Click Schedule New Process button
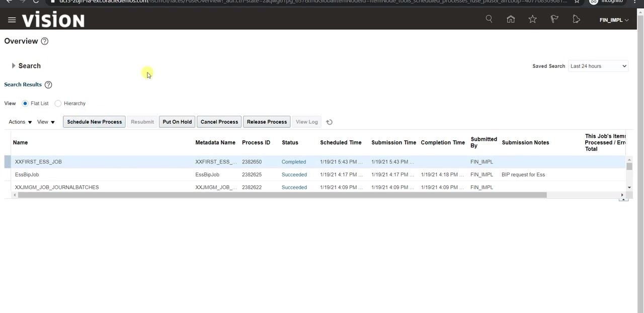644x313 pixels. click(x=94, y=122)
